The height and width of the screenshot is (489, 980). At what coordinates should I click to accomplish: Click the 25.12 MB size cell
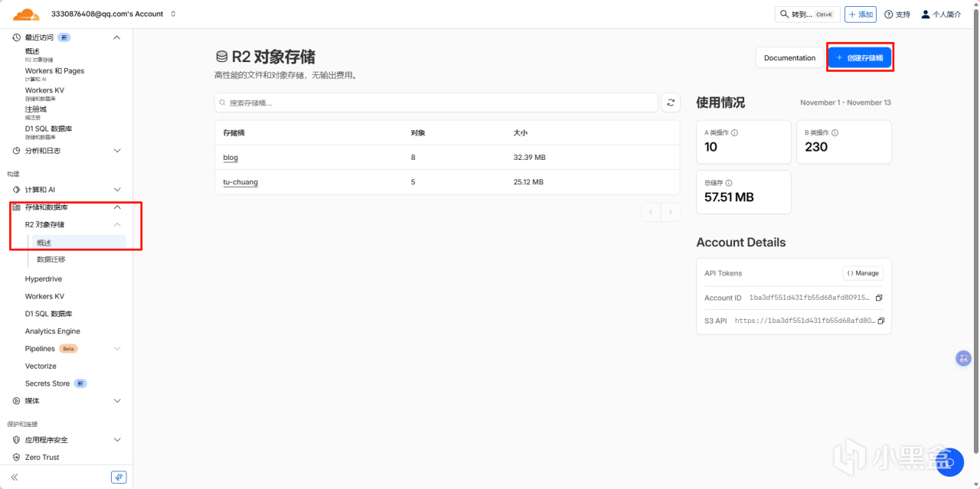tap(528, 182)
